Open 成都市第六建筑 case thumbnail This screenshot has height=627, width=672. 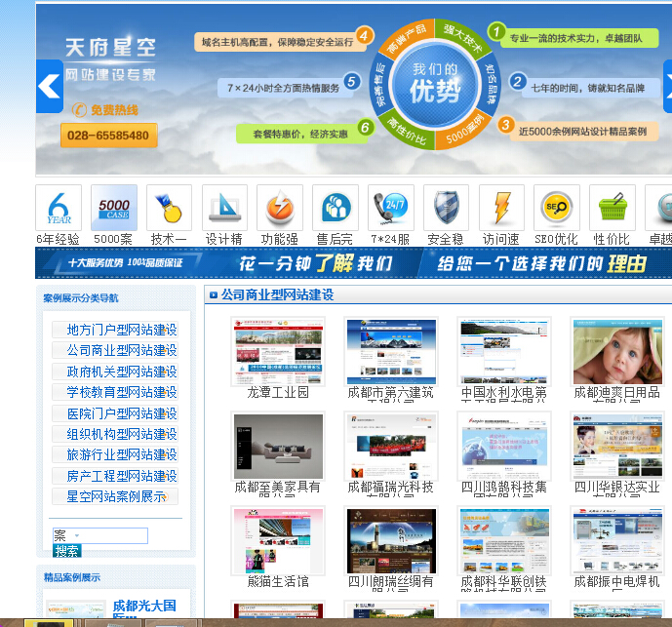(391, 351)
